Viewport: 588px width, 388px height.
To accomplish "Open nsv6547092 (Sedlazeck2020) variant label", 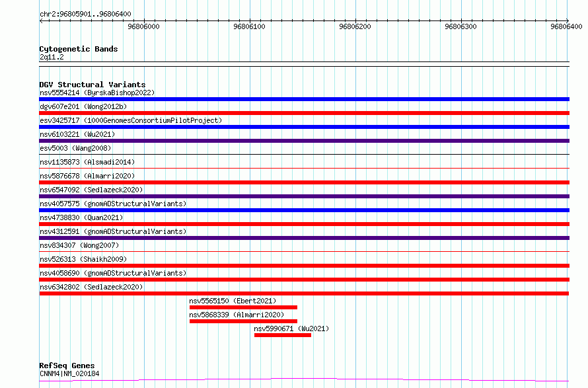I will (x=91, y=190).
